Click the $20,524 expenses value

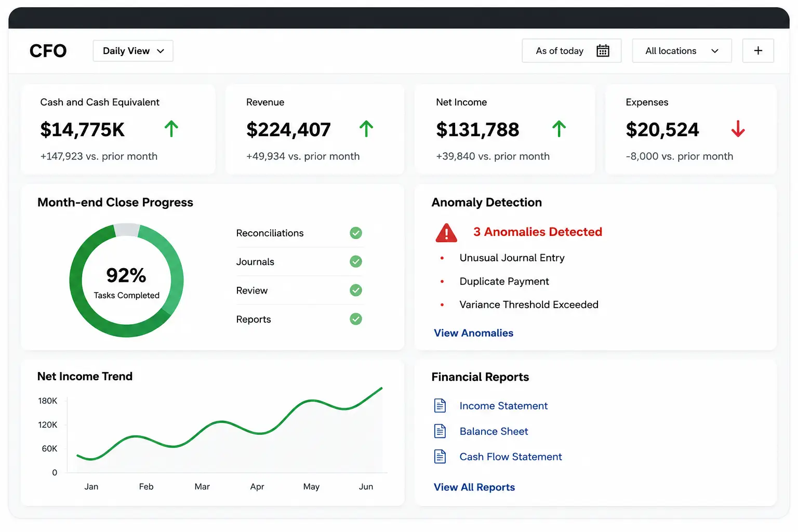[662, 129]
